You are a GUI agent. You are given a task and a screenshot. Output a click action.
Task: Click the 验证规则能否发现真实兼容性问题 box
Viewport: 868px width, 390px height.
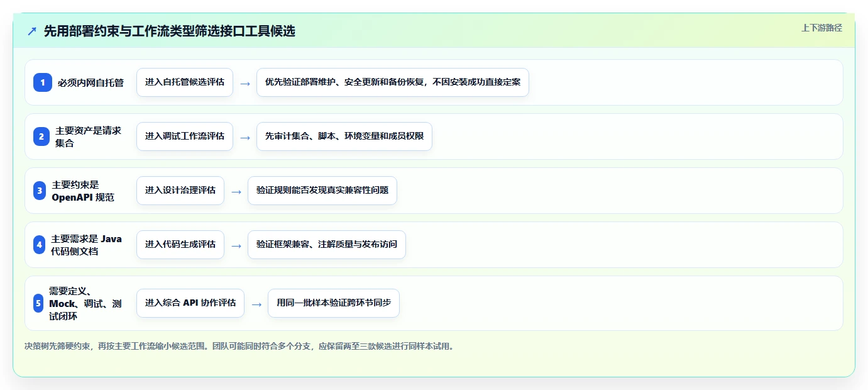pyautogui.click(x=322, y=191)
